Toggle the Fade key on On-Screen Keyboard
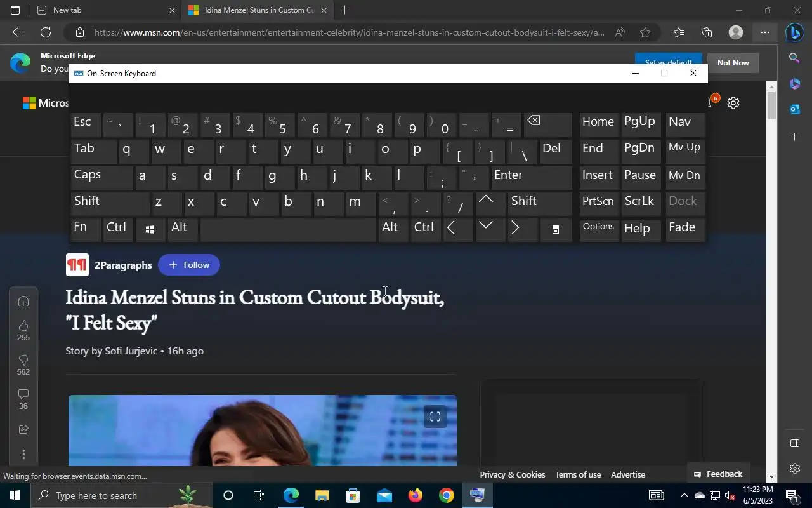Viewport: 812px width, 508px height. pos(685,229)
